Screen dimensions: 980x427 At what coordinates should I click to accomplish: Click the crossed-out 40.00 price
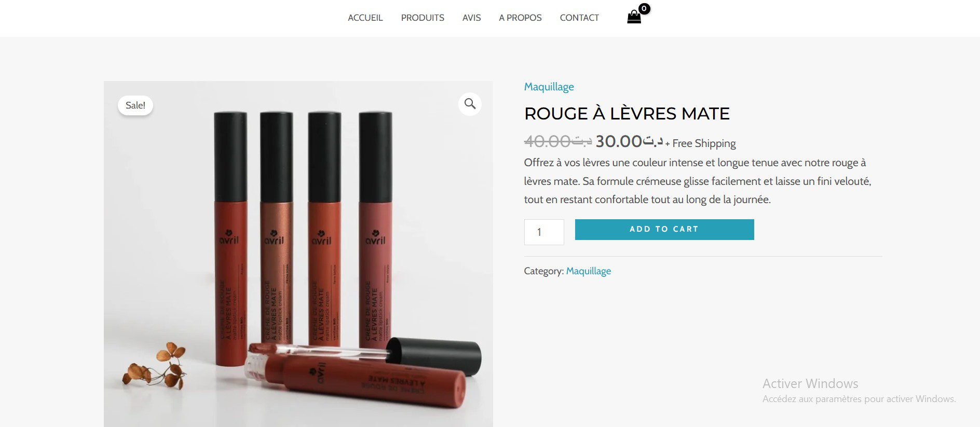(x=558, y=141)
